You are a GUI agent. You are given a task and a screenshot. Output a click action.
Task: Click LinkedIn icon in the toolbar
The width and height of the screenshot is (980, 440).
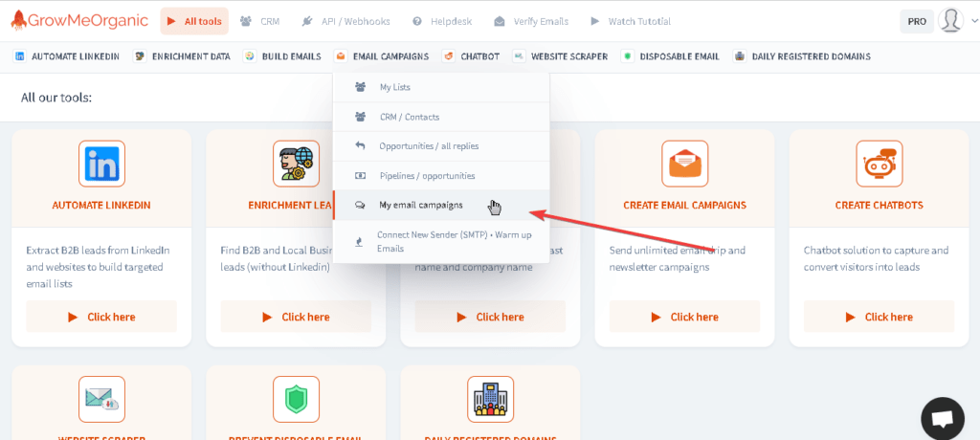[x=20, y=56]
